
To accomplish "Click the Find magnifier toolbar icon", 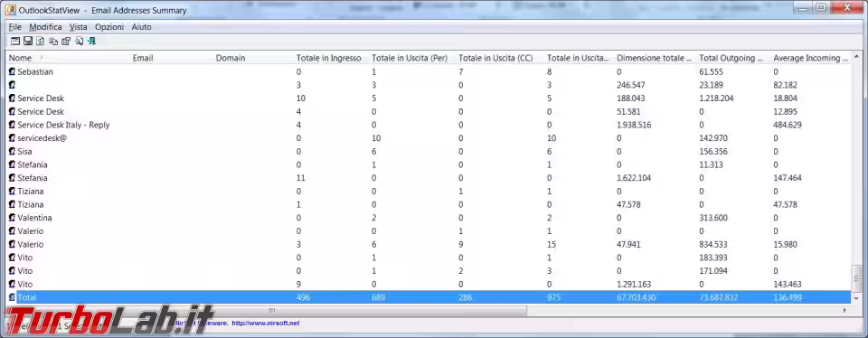I will 80,41.
